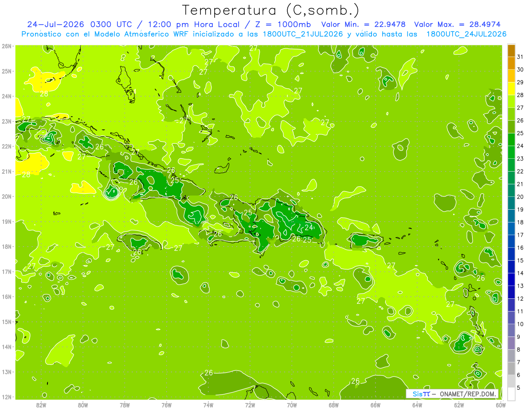
Task: Click the colorbar label "13"
Action: click(520, 286)
